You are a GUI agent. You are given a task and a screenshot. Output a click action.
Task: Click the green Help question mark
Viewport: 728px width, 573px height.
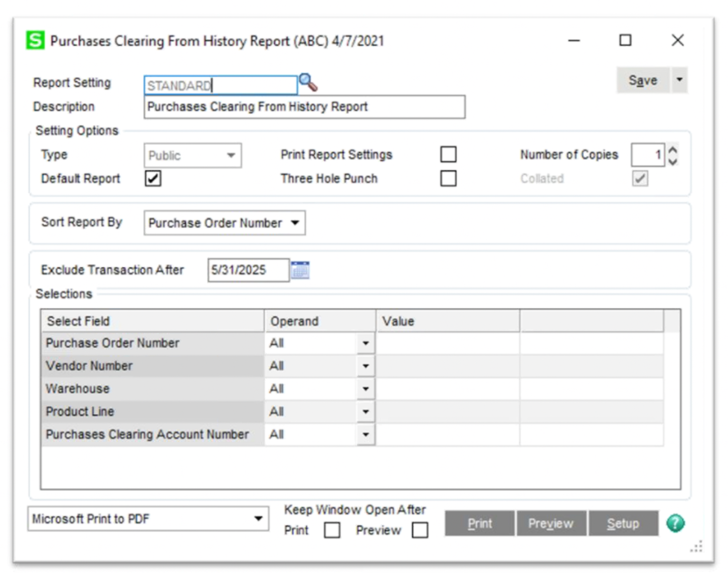(x=676, y=523)
